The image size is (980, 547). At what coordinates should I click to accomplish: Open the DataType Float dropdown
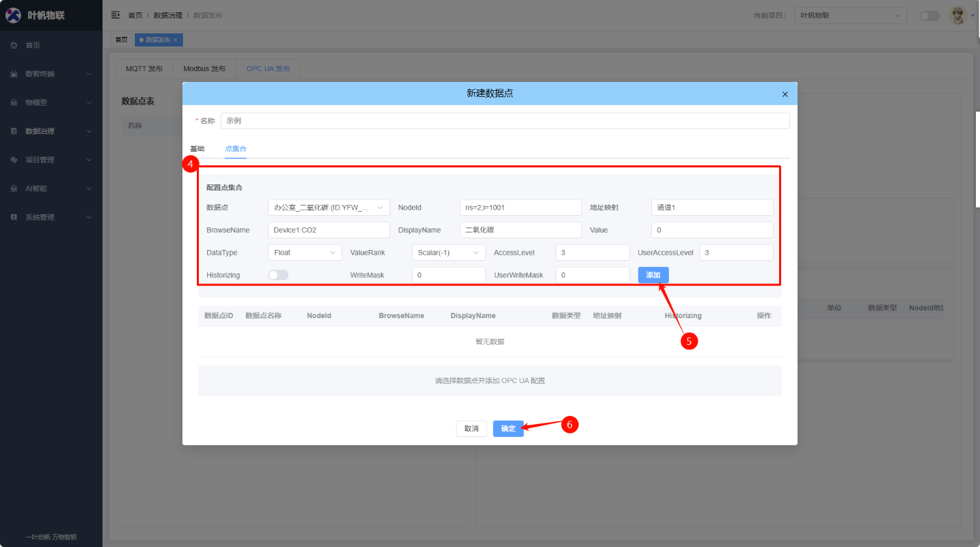304,253
